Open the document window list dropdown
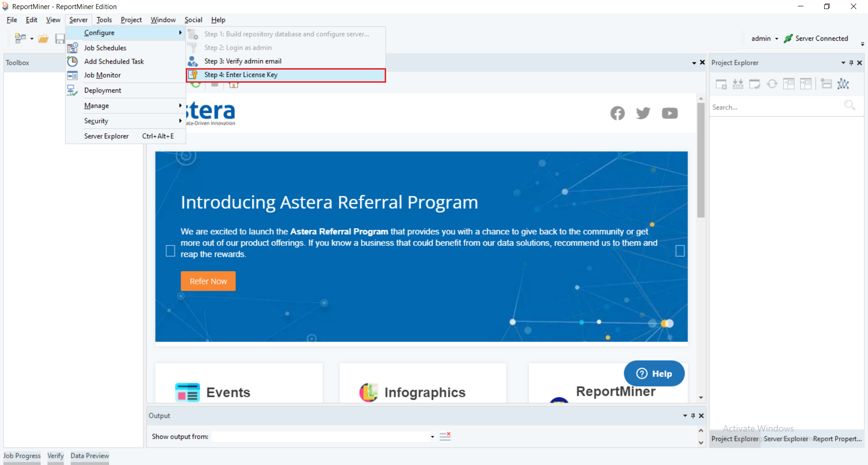This screenshot has height=465, width=868. pyautogui.click(x=694, y=63)
